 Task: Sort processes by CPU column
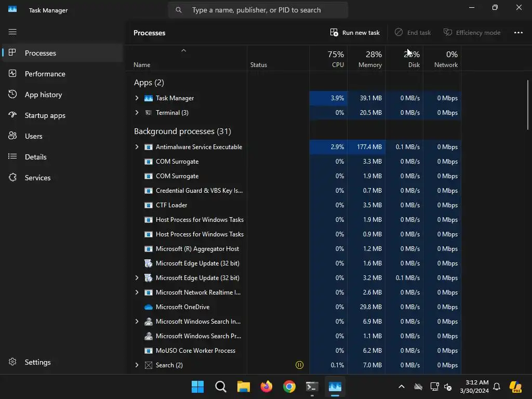[x=328, y=58]
